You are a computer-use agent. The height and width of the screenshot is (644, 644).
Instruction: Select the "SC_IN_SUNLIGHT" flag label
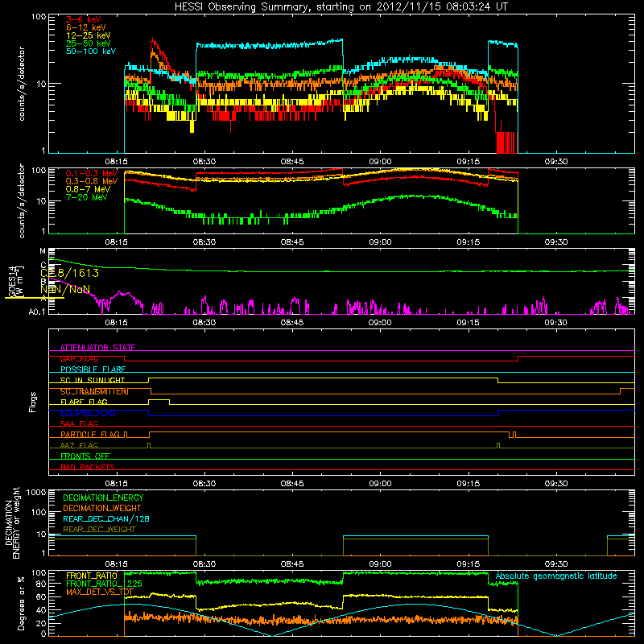93,380
